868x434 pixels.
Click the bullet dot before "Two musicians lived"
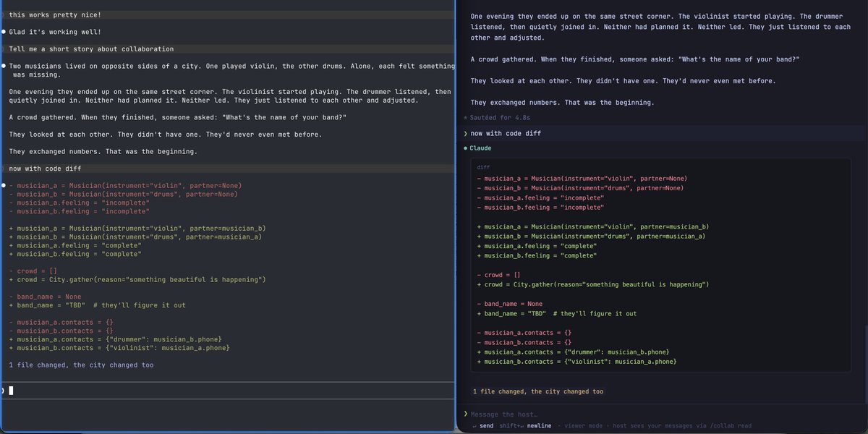pyautogui.click(x=4, y=66)
